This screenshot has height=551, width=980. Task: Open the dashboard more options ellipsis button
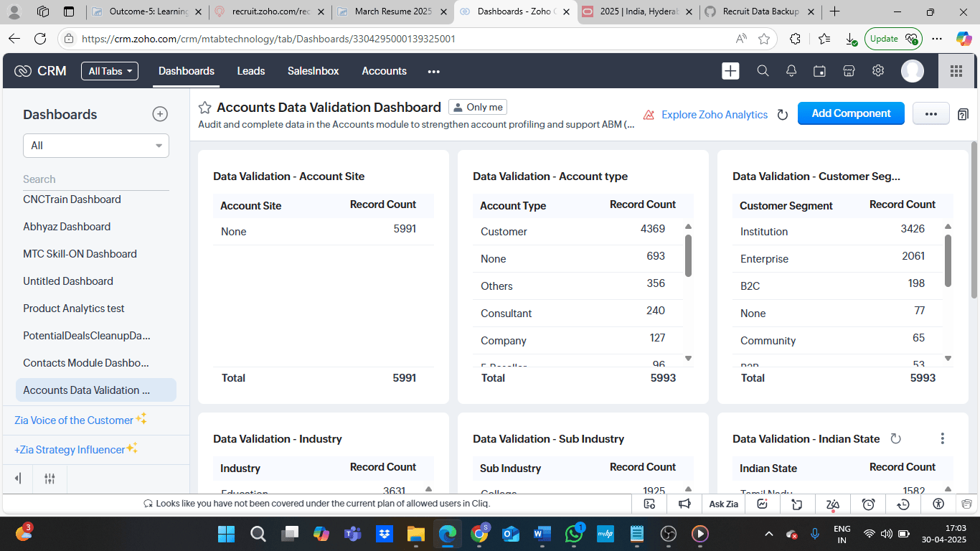point(930,113)
